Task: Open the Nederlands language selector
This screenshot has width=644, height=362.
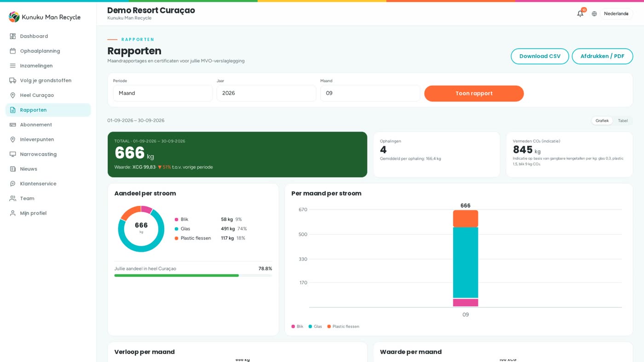Action: 616,14
